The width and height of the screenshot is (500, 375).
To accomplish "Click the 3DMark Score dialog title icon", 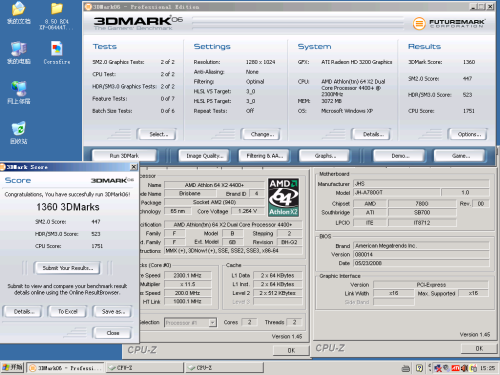I will pyautogui.click(x=2, y=167).
